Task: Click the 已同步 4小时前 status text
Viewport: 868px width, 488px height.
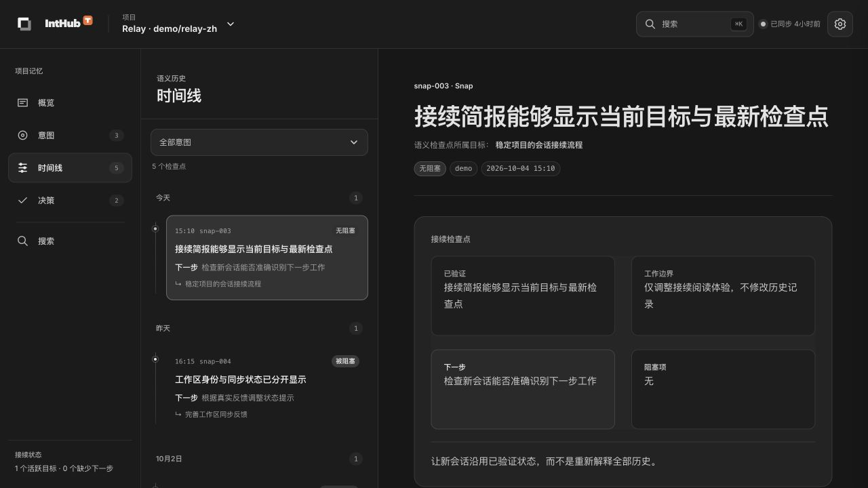Action: (x=795, y=24)
